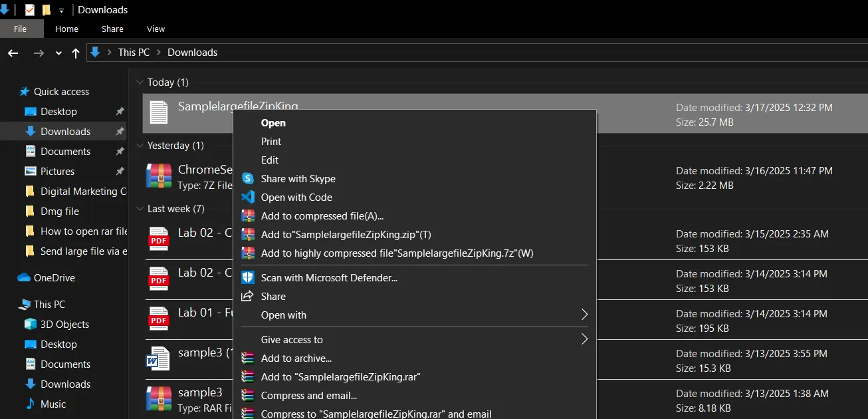Select Downloads under This PC
This screenshot has width=868, height=419.
click(x=66, y=384)
